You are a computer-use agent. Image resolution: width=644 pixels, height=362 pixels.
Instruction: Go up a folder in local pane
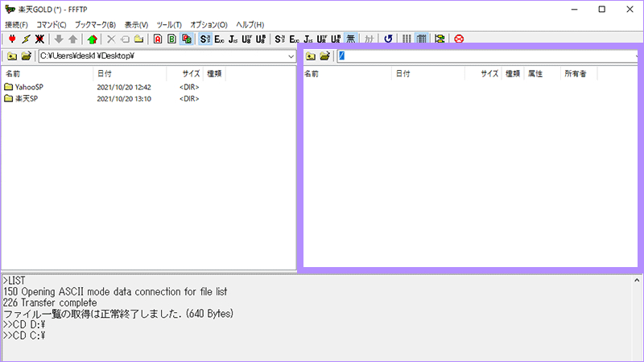coord(11,56)
